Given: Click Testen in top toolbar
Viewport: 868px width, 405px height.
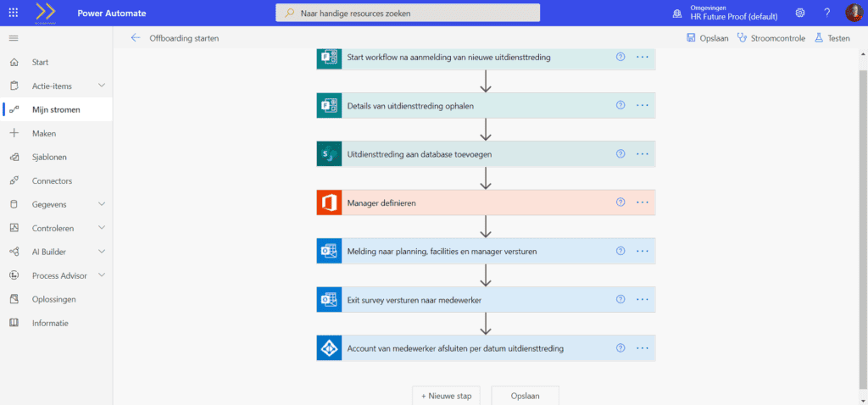Looking at the screenshot, I should point(832,38).
